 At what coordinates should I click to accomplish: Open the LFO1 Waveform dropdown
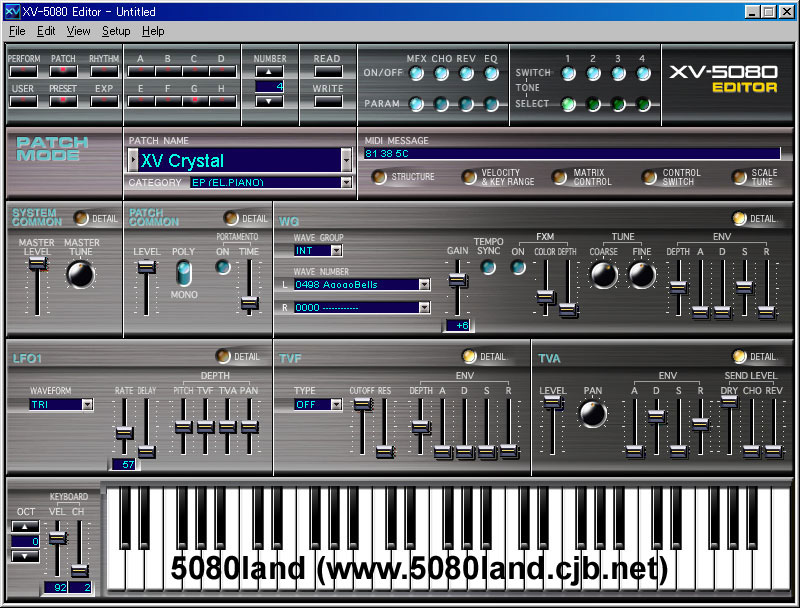87,404
